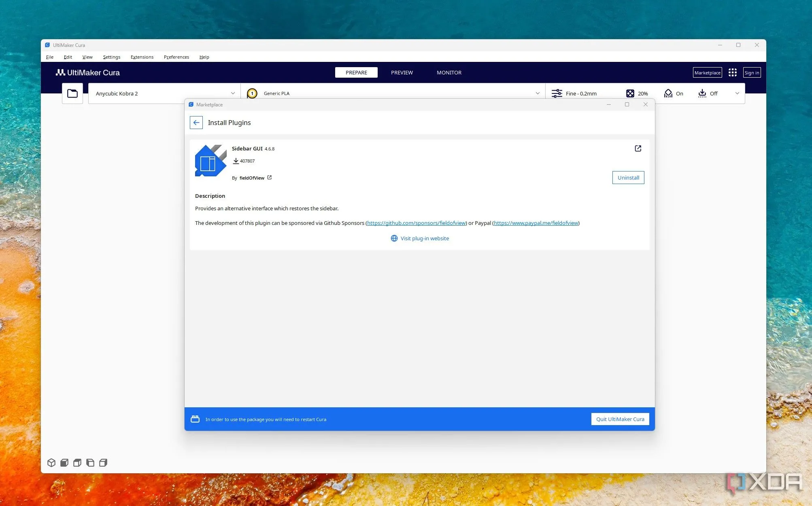This screenshot has height=506, width=812.
Task: Click Quit UltiMaker Cura button
Action: tap(620, 419)
